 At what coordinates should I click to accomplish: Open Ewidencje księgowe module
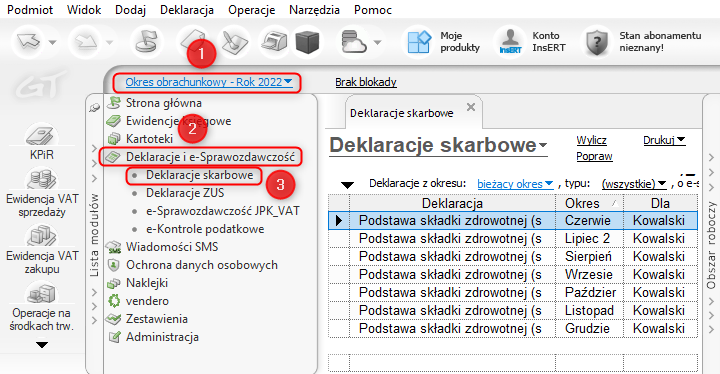[x=169, y=121]
